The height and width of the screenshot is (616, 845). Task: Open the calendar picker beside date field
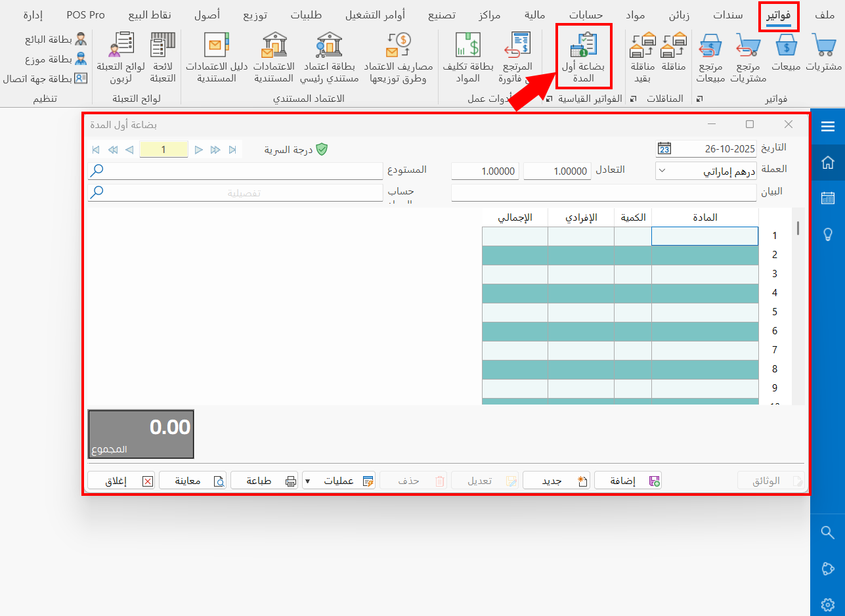click(664, 149)
